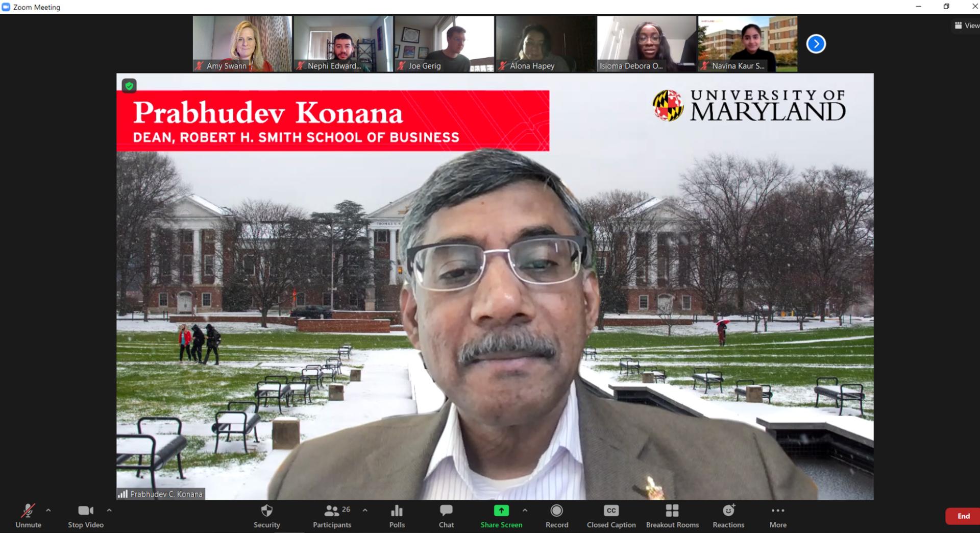Select Isioma Debora's video thumbnail
Screen dimensions: 980x533
pyautogui.click(x=647, y=43)
